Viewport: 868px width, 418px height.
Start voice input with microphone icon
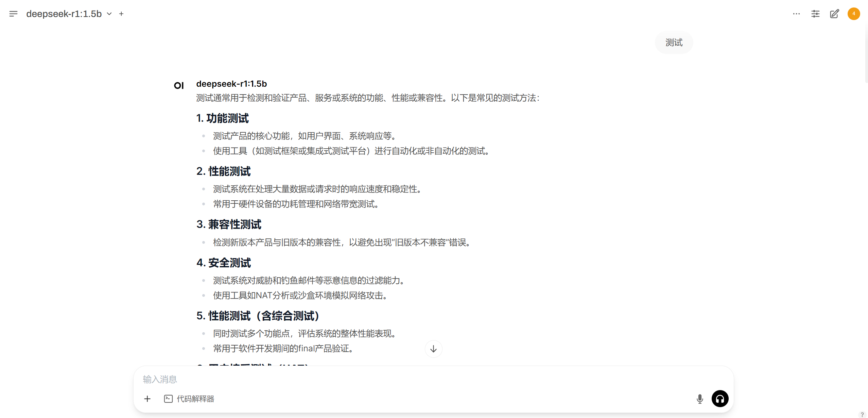tap(699, 399)
